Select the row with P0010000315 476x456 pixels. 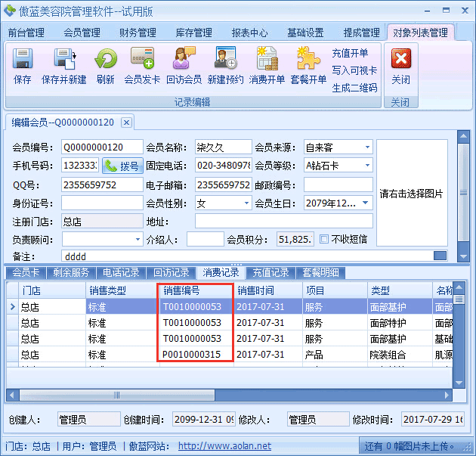click(229, 354)
